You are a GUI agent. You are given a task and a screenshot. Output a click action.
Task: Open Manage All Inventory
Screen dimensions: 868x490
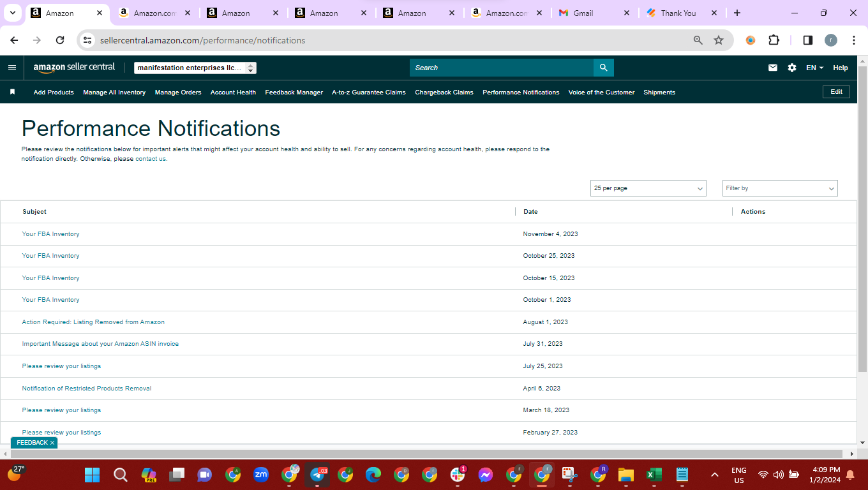pos(114,93)
